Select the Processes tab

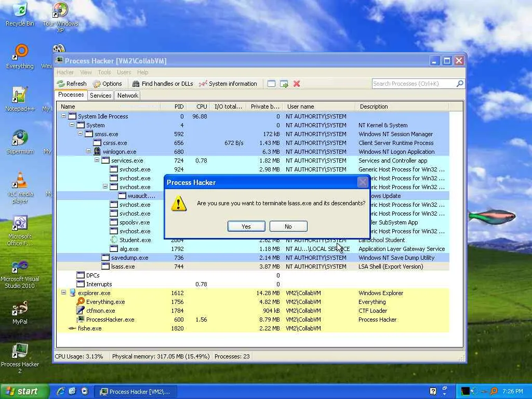coord(71,95)
